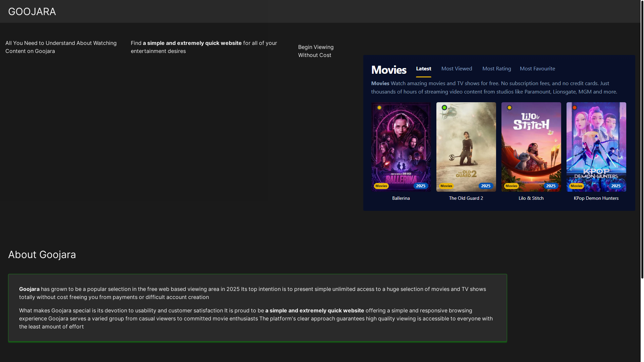Viewport: 644px width, 362px height.
Task: Click the 2025 badge on KPop Demon Hunters
Action: (616, 186)
